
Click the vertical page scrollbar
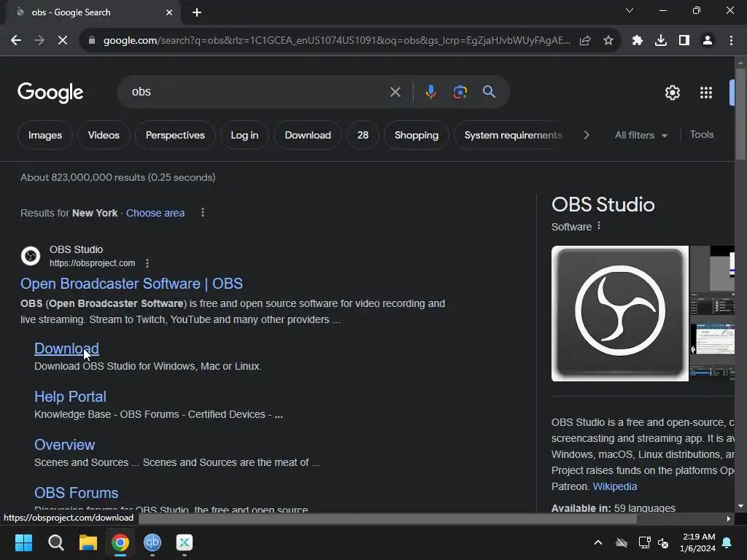click(x=740, y=114)
